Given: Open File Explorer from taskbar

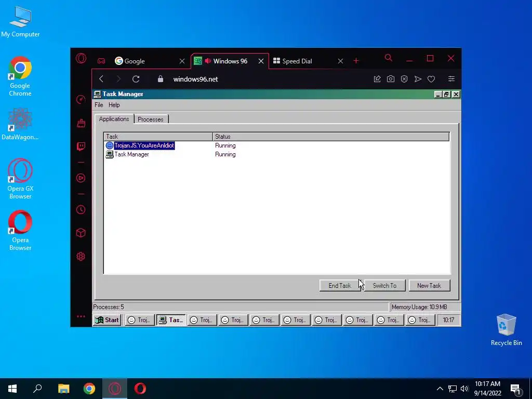Looking at the screenshot, I should [63, 389].
